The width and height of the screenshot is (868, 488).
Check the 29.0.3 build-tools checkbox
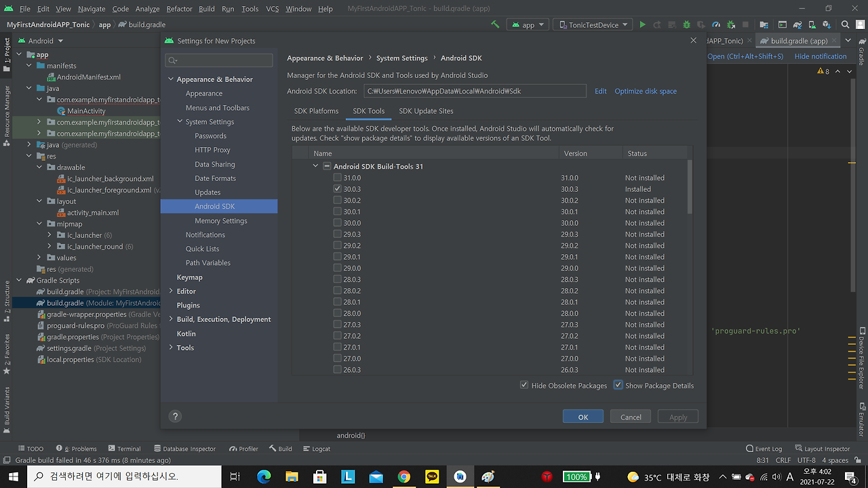point(337,235)
